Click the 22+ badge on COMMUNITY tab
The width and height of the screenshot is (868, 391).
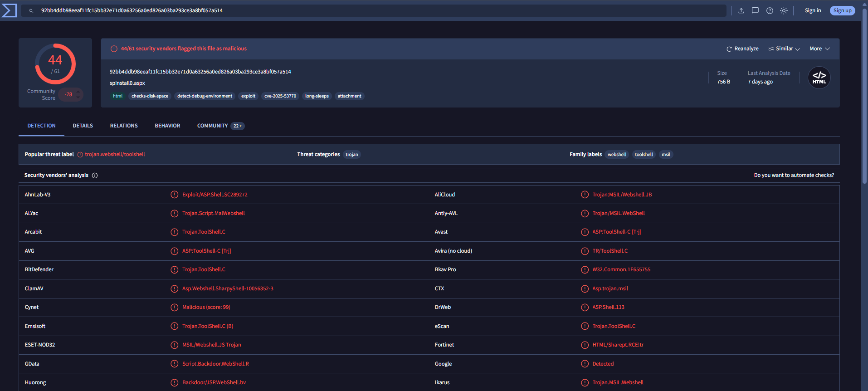(x=238, y=126)
